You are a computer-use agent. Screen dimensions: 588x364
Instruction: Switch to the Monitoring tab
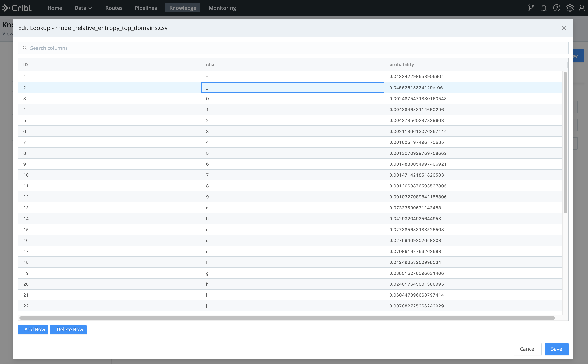(x=222, y=8)
